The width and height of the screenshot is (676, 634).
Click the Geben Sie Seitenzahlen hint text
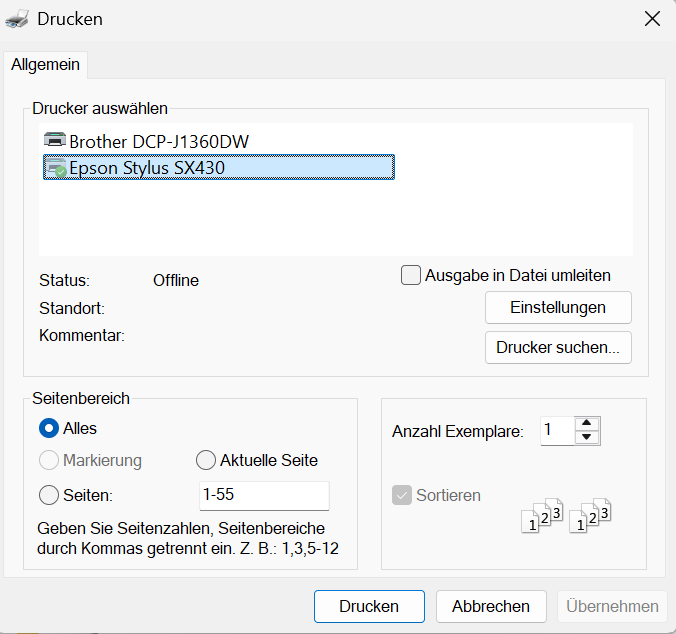click(188, 538)
